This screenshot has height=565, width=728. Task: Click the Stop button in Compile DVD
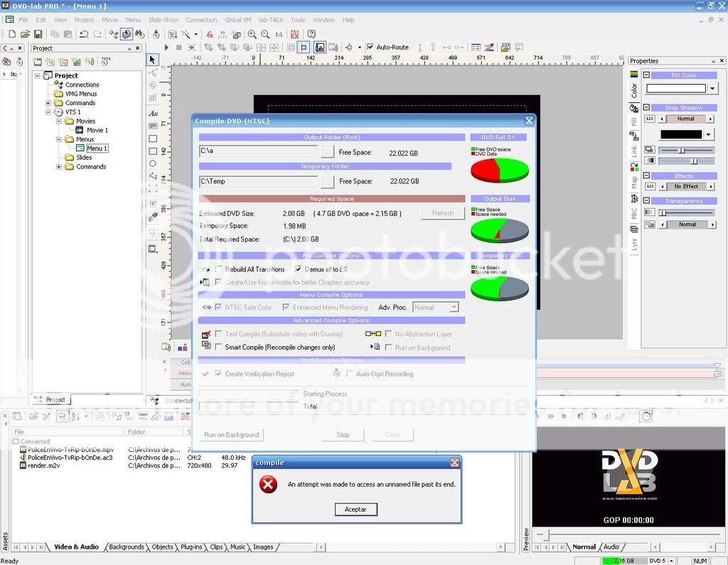[x=343, y=435]
